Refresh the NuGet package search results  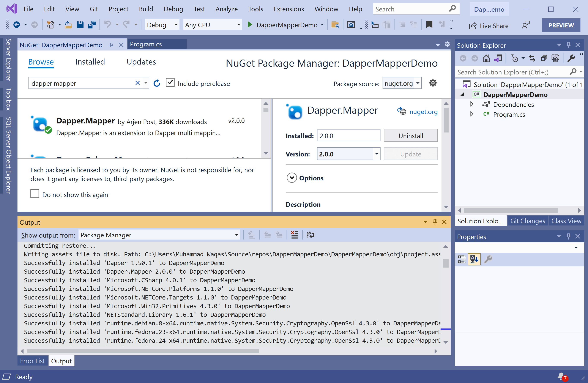tap(157, 83)
